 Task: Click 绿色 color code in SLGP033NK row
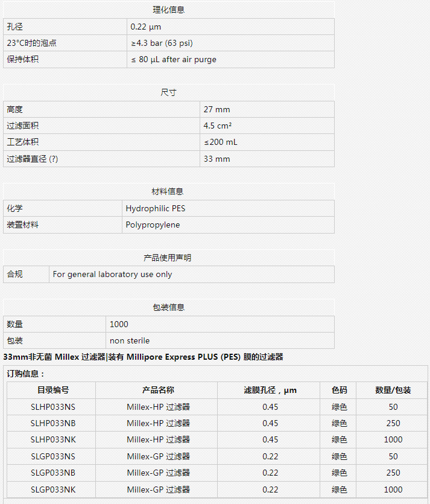[x=339, y=490]
